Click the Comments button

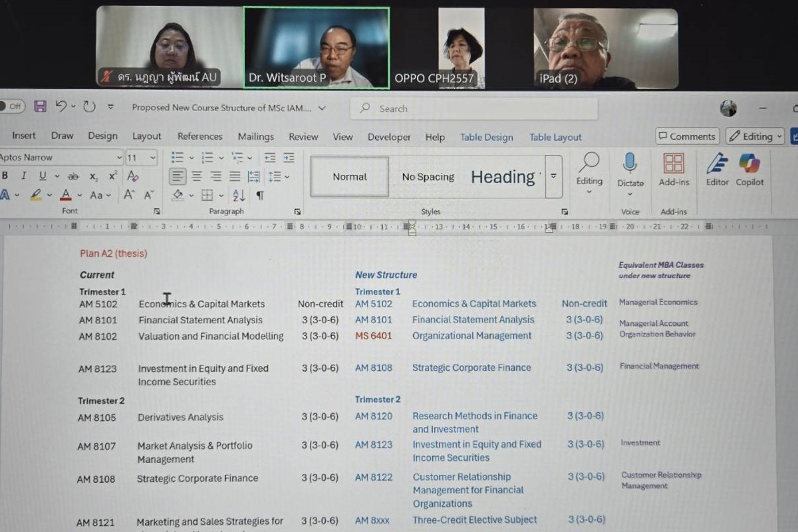(x=687, y=136)
